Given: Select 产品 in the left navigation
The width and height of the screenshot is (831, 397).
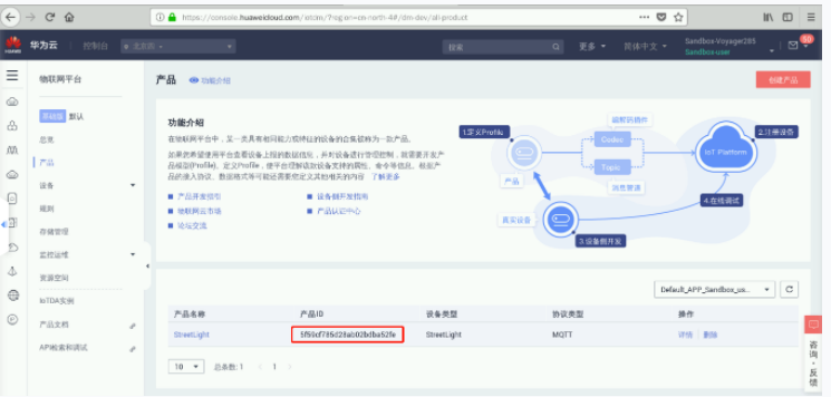Looking at the screenshot, I should click(x=47, y=163).
